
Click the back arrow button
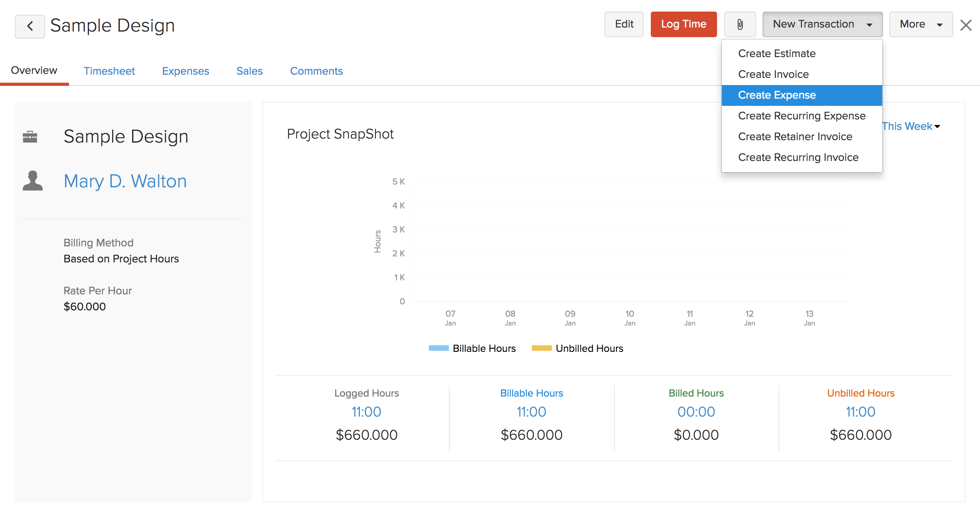[x=30, y=26]
